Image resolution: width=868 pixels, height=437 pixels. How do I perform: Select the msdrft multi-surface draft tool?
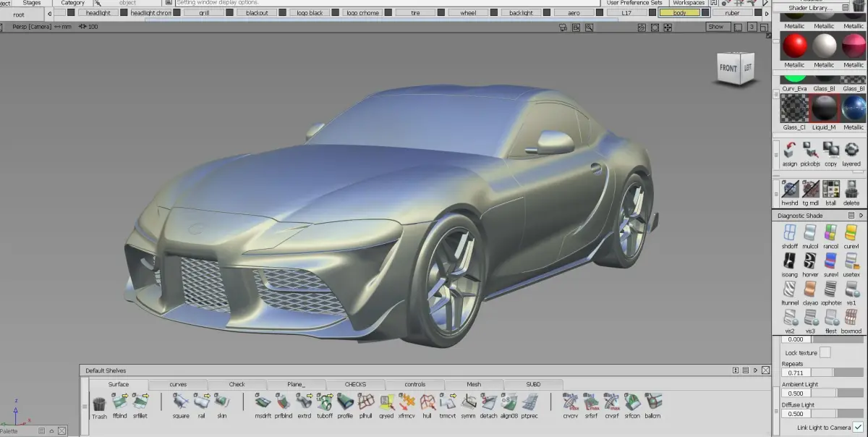coord(263,404)
